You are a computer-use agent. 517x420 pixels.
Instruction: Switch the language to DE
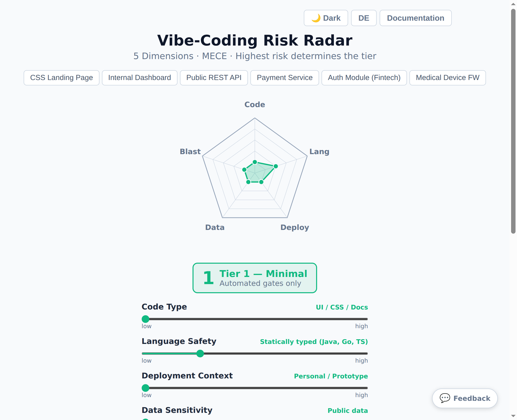pyautogui.click(x=364, y=18)
